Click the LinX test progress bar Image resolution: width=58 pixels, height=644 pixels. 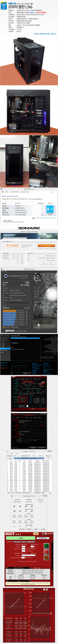[29, 458]
